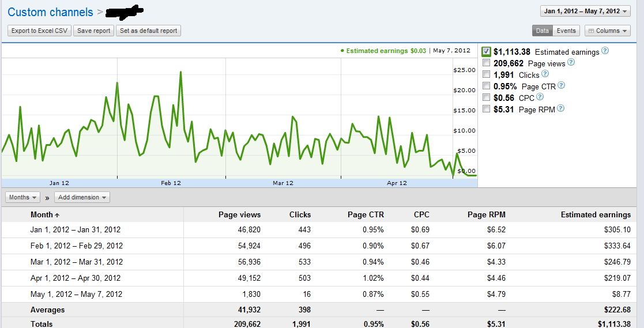Open help icon next to CPC metric

pos(540,97)
